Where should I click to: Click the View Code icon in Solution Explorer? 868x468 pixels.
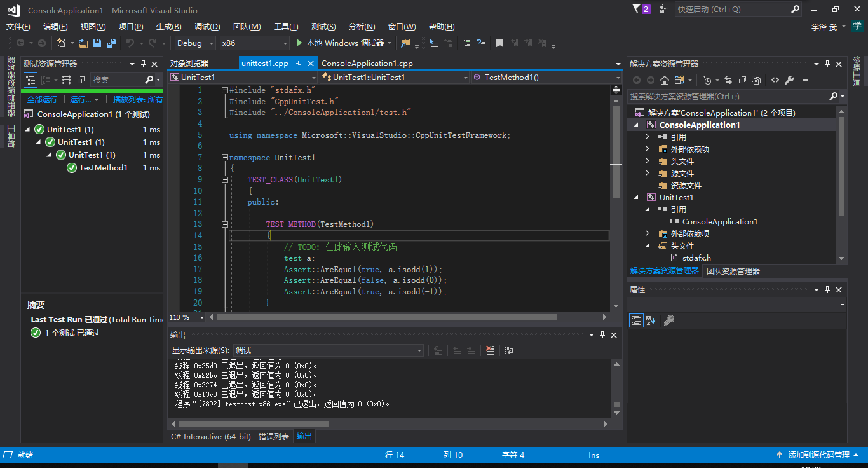[x=775, y=80]
